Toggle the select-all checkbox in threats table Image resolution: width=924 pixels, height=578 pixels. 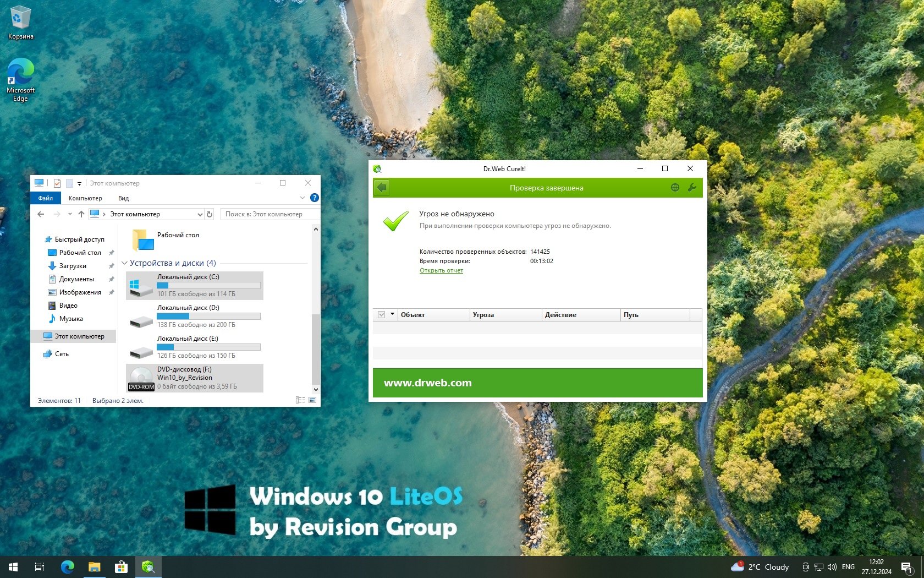click(381, 315)
